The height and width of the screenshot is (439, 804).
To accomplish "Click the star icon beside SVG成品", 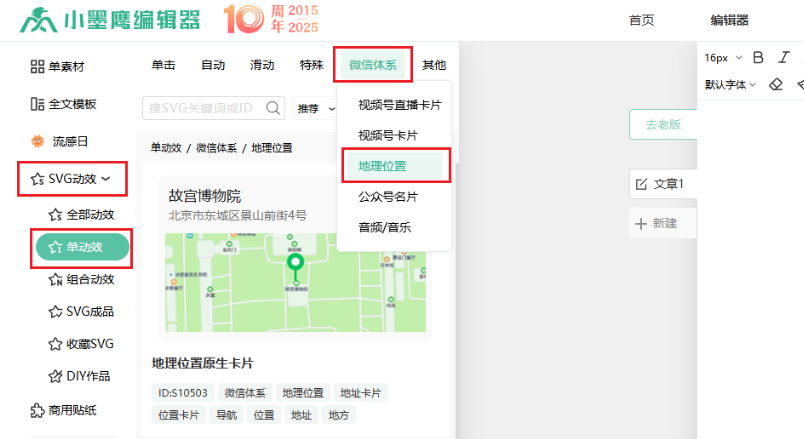I will (55, 312).
